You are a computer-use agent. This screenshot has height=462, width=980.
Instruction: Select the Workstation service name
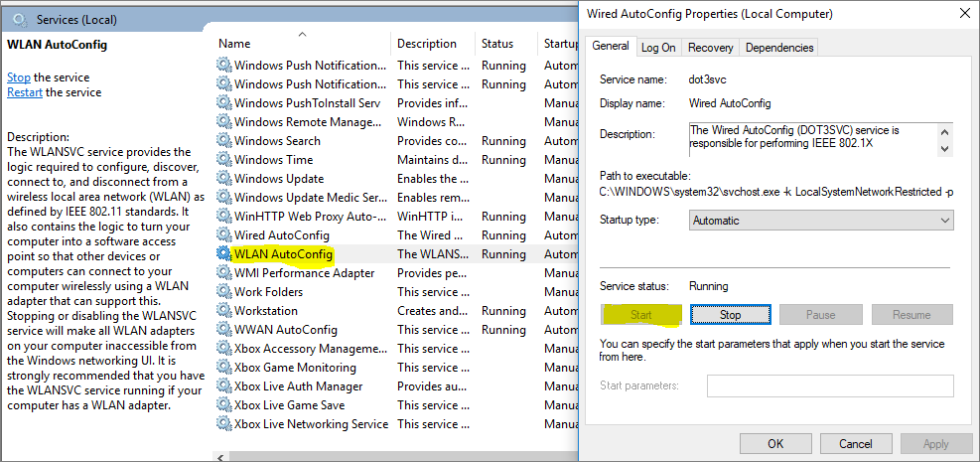266,311
